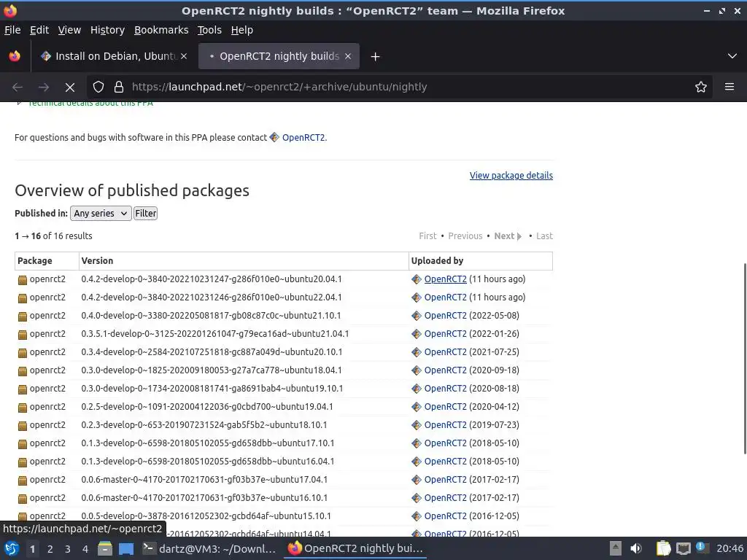Click package icon for ubuntu18.10.1 row
The image size is (747, 560).
coord(23,426)
